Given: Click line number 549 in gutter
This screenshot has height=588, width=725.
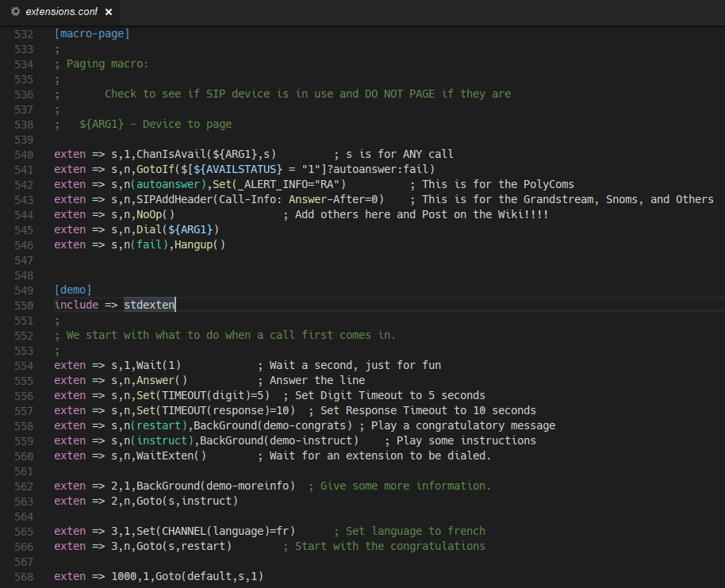Looking at the screenshot, I should 24,290.
